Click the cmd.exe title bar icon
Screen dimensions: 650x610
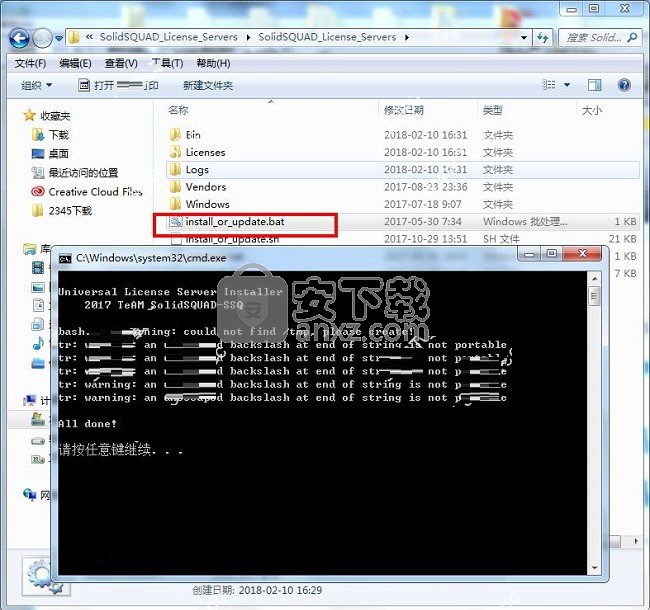coord(65,259)
